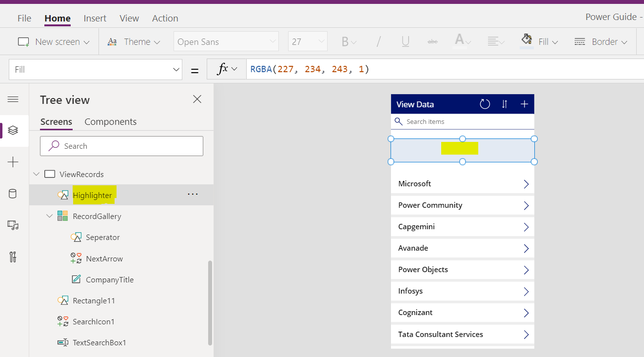Click the refresh icon in View Data header

pyautogui.click(x=485, y=104)
